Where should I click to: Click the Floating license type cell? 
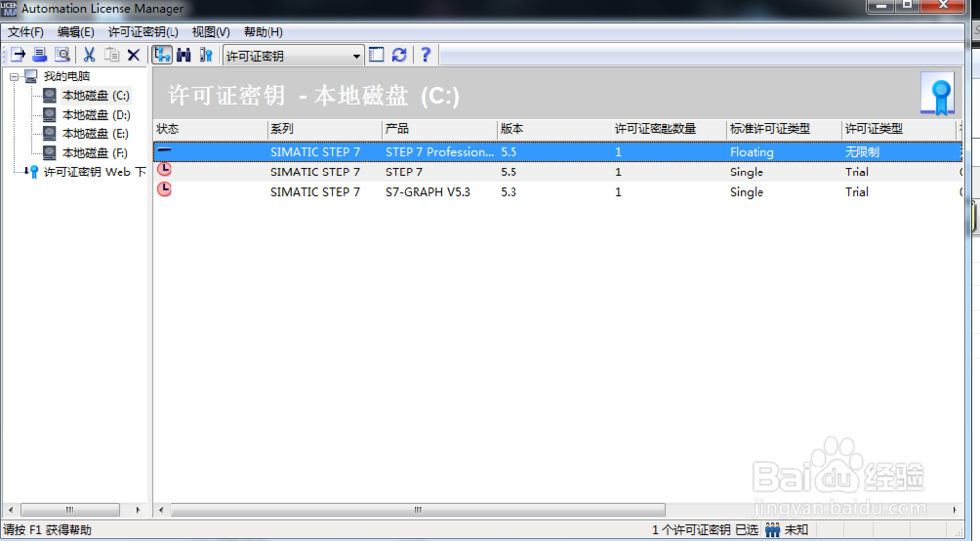(752, 152)
